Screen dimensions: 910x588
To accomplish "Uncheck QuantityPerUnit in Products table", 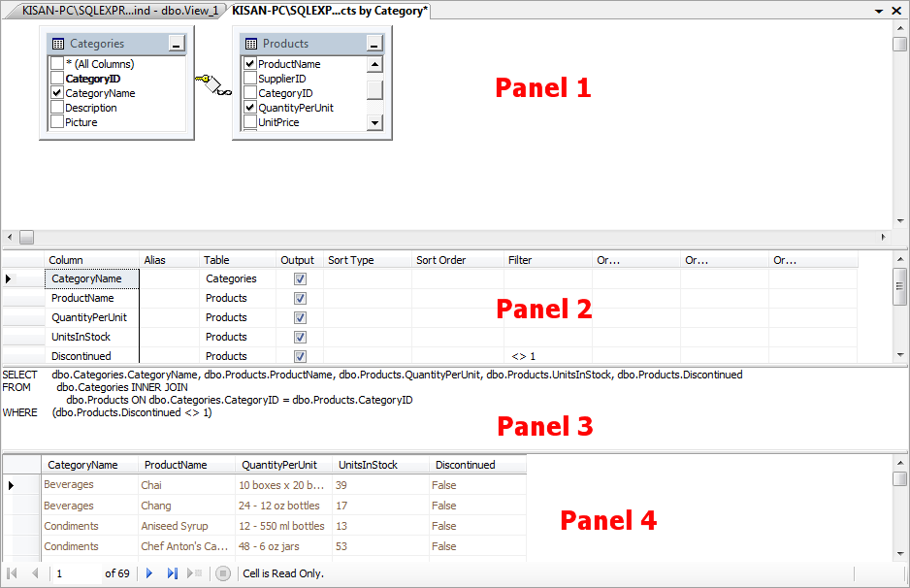I will [250, 107].
